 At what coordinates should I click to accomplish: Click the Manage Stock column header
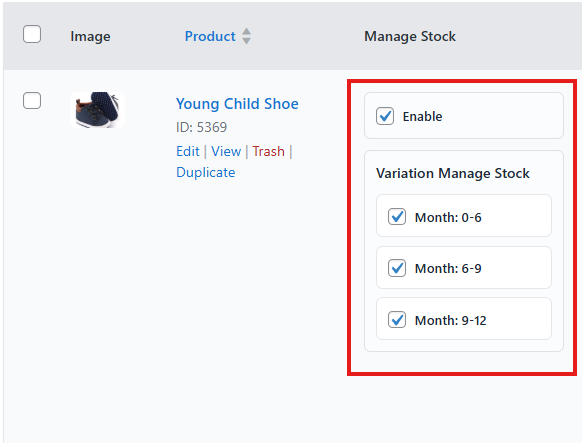point(410,36)
